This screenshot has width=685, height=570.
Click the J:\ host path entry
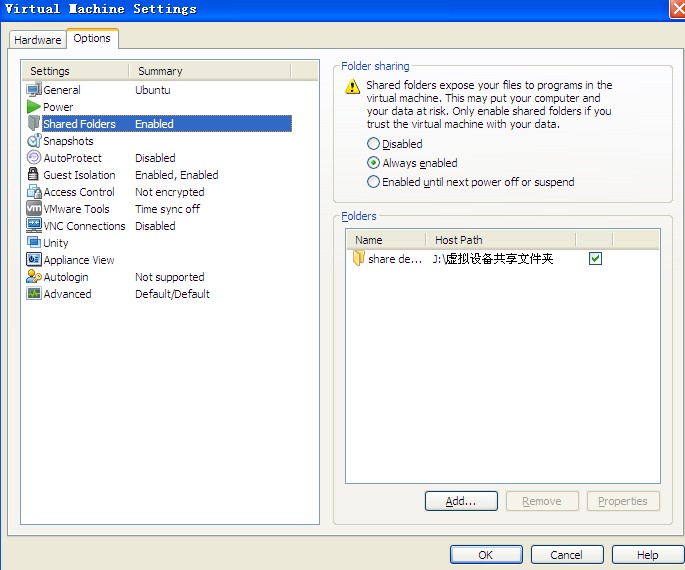point(493,259)
